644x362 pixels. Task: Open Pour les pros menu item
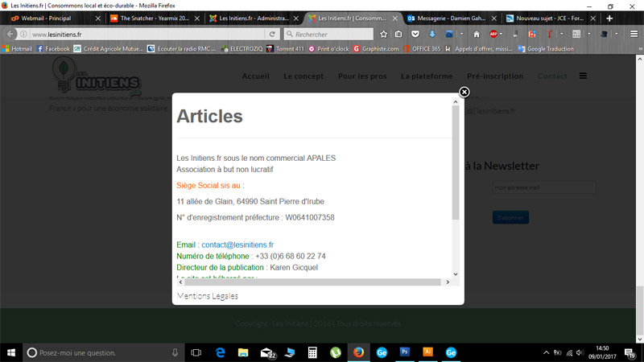pyautogui.click(x=362, y=76)
